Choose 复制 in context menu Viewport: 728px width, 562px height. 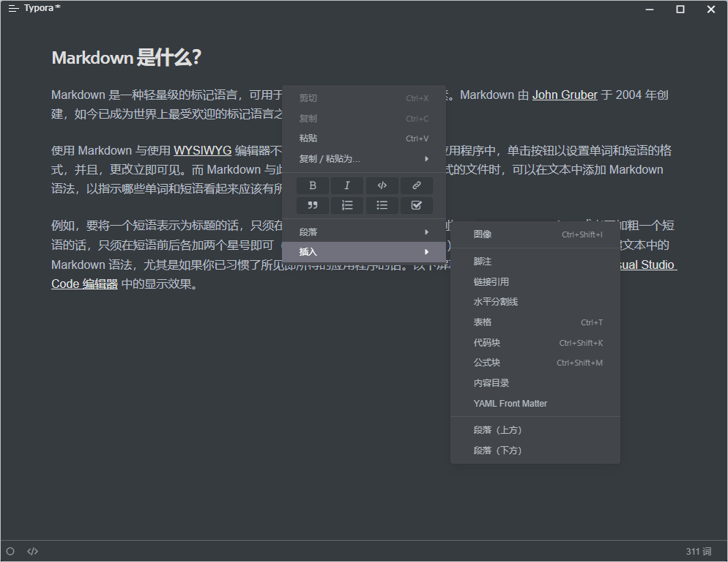[364, 119]
